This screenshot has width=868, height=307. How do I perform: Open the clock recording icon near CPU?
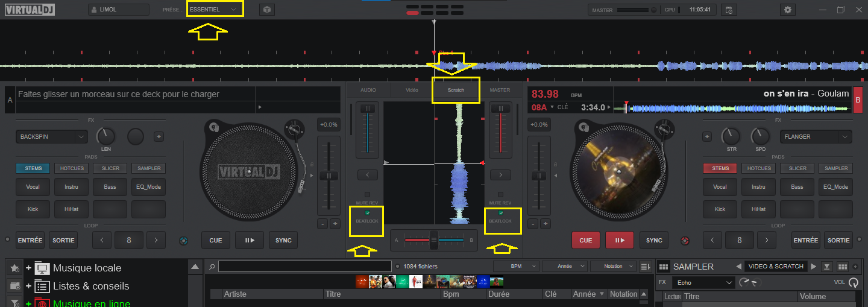tap(729, 10)
